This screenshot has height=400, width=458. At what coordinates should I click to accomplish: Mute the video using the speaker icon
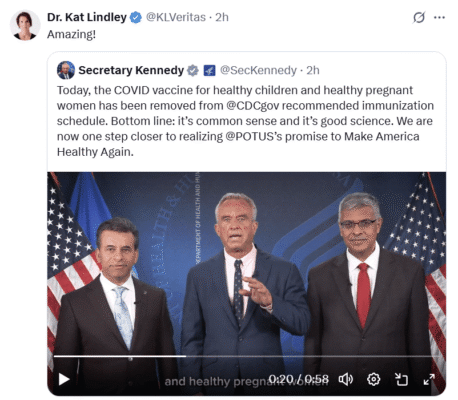click(346, 379)
